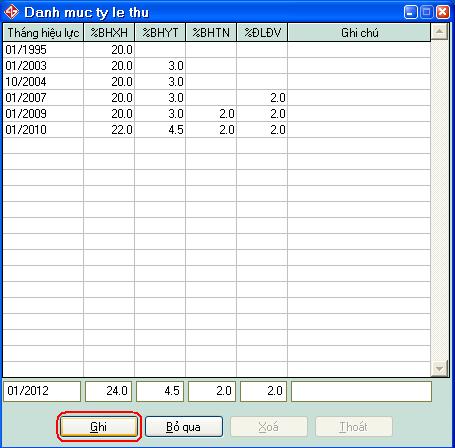
Task: Select the row 01/2009
Action: [x=217, y=114]
